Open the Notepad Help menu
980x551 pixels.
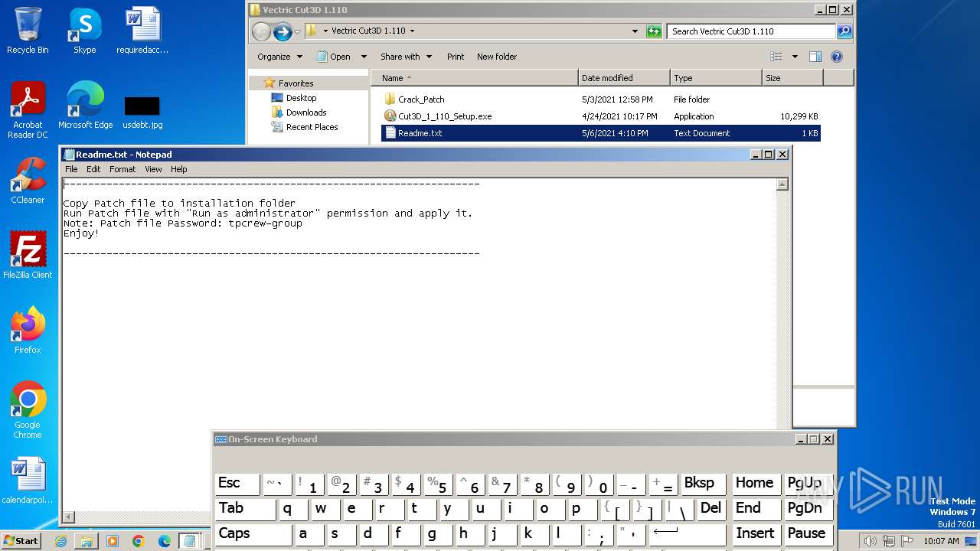coord(178,169)
